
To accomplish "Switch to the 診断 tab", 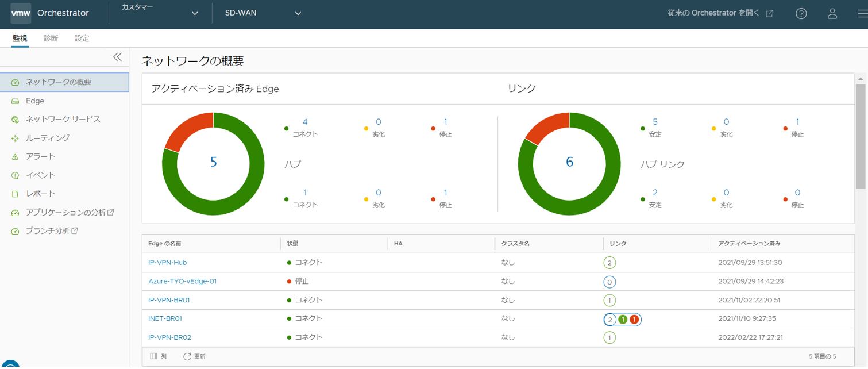I will coord(51,39).
